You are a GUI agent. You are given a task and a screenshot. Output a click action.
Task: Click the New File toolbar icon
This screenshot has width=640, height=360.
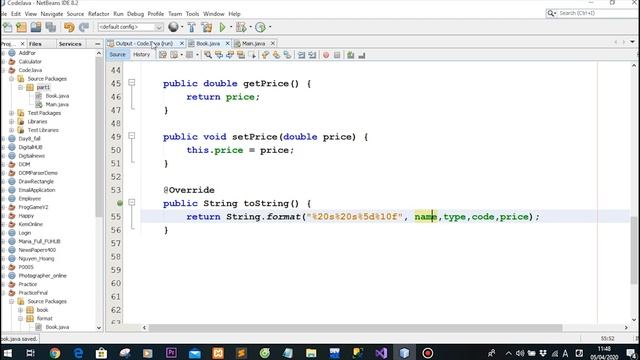(7, 27)
